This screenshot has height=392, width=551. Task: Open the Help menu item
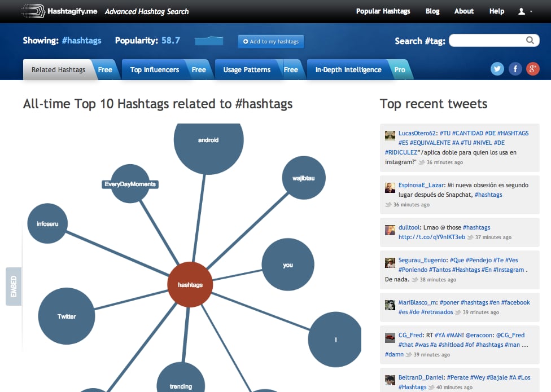[x=497, y=11]
